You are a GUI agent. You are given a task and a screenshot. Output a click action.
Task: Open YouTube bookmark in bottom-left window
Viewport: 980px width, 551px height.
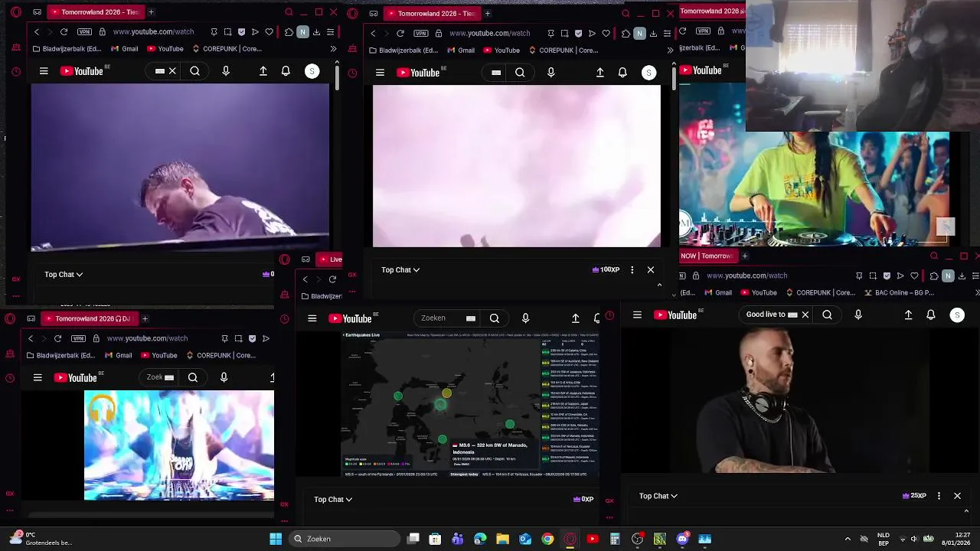pos(158,355)
